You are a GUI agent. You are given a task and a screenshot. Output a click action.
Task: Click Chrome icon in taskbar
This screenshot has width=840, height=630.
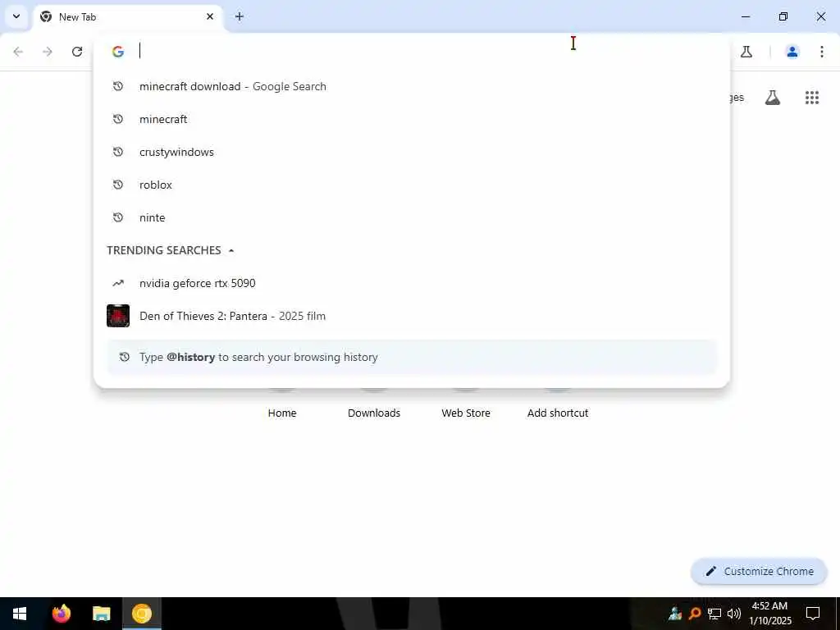[142, 614]
